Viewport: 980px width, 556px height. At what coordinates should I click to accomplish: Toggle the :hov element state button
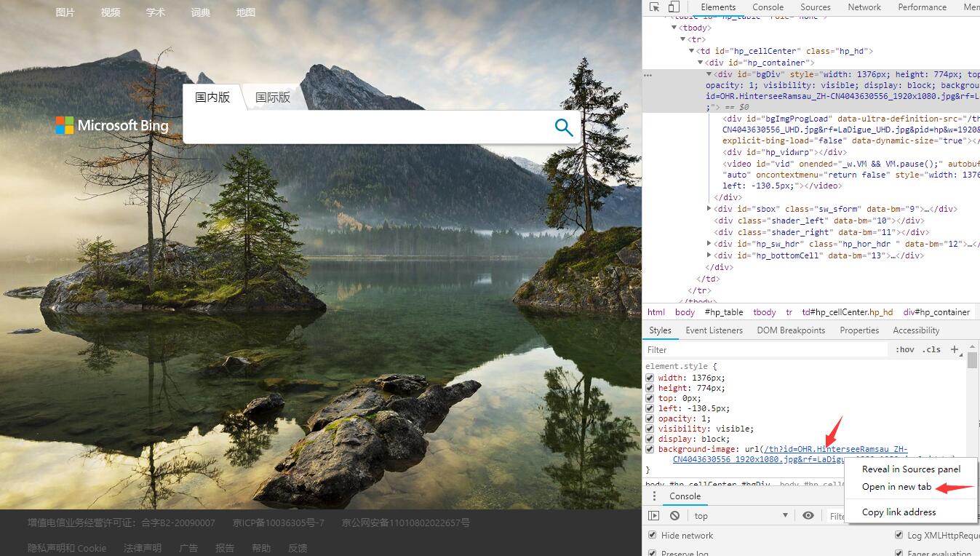pos(905,350)
